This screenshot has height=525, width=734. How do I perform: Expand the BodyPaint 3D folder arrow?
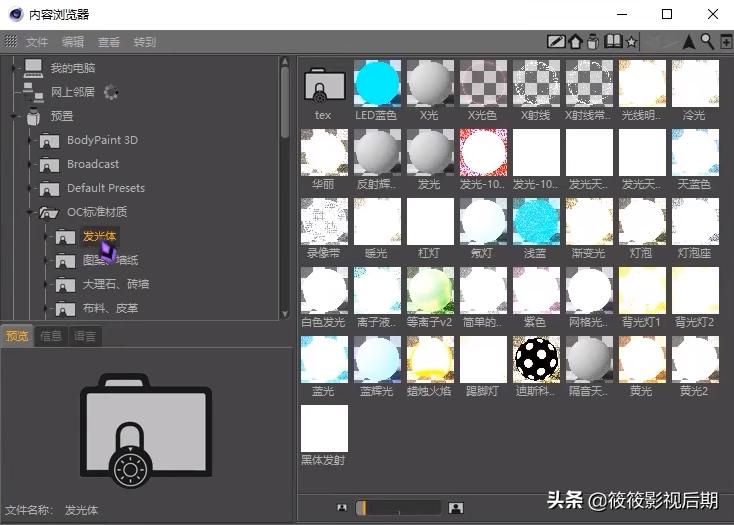coord(30,140)
